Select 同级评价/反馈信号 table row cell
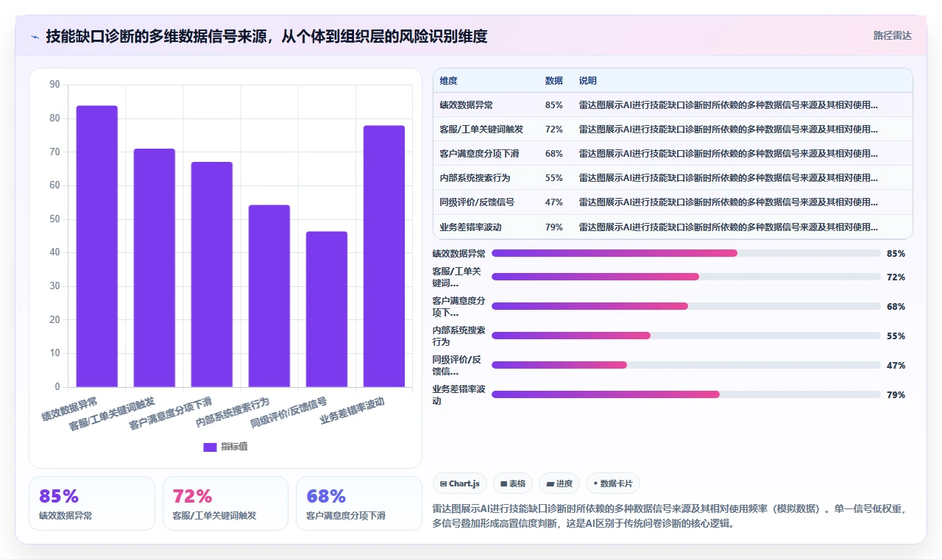Image resolution: width=942 pixels, height=560 pixels. point(477,202)
